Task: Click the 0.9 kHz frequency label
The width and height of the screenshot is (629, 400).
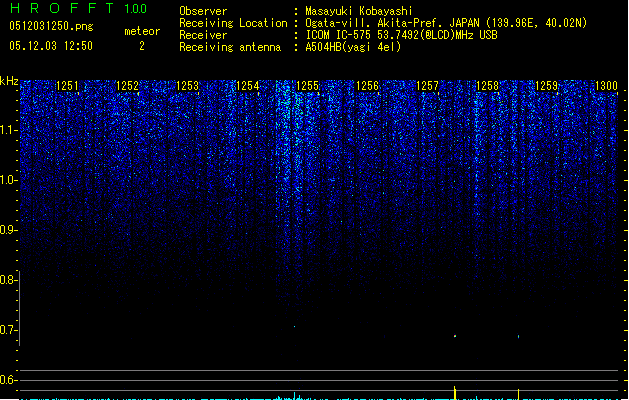Action: point(8,230)
